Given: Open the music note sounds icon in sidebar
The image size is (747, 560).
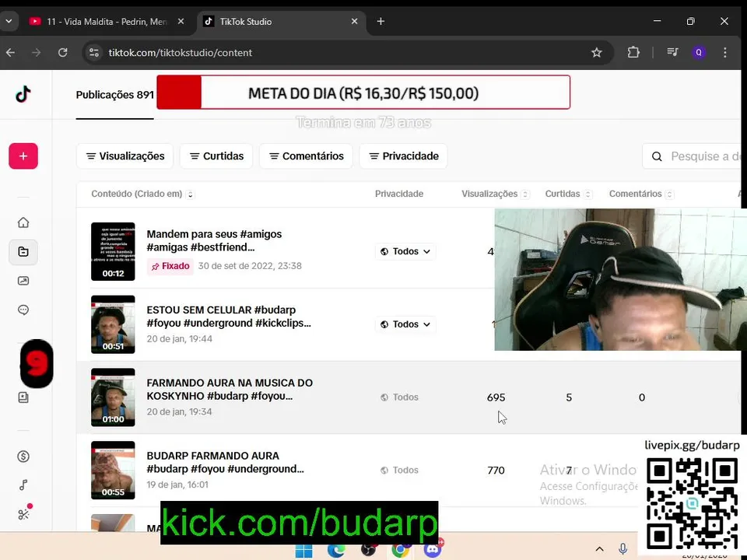Looking at the screenshot, I should pos(23,485).
